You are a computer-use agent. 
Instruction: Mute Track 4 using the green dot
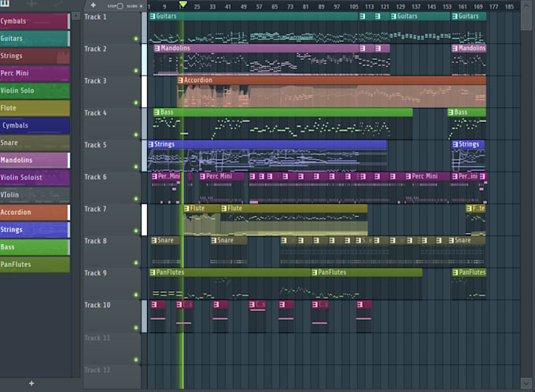pyautogui.click(x=136, y=135)
